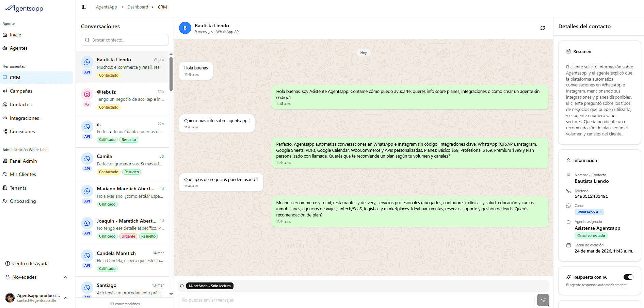644x308 pixels.
Task: Click the question mark icon beside Centro de Ayuda
Action: pyautogui.click(x=7, y=263)
